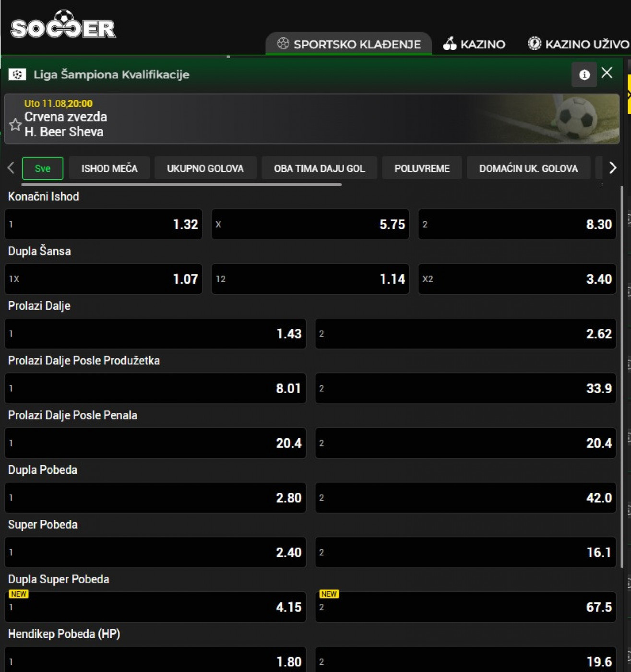Viewport: 631px width, 672px height.
Task: Choose Hendikep Pobeda 2 at 19.6
Action: tap(465, 660)
